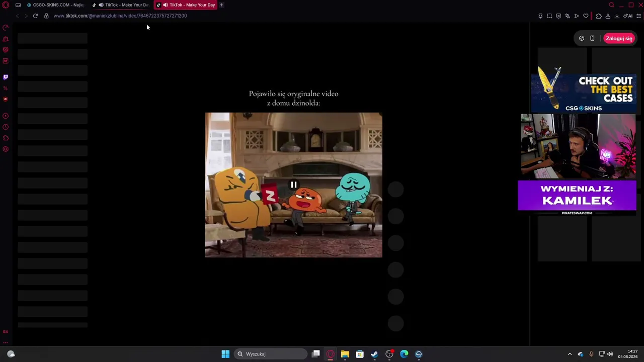Open the Player panel in sidebar

coord(6,116)
